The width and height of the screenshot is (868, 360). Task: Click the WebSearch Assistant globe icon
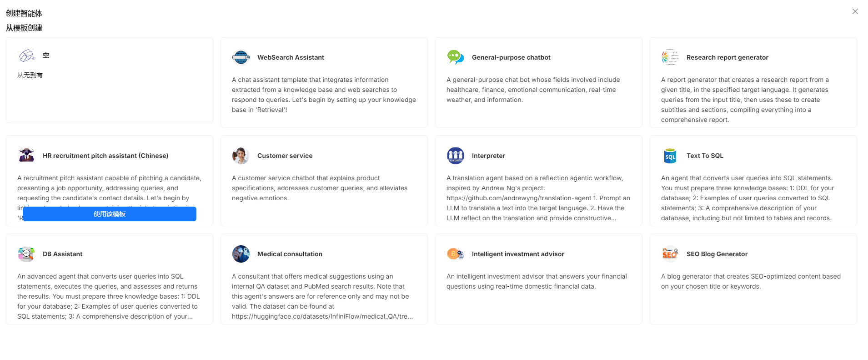tap(241, 57)
